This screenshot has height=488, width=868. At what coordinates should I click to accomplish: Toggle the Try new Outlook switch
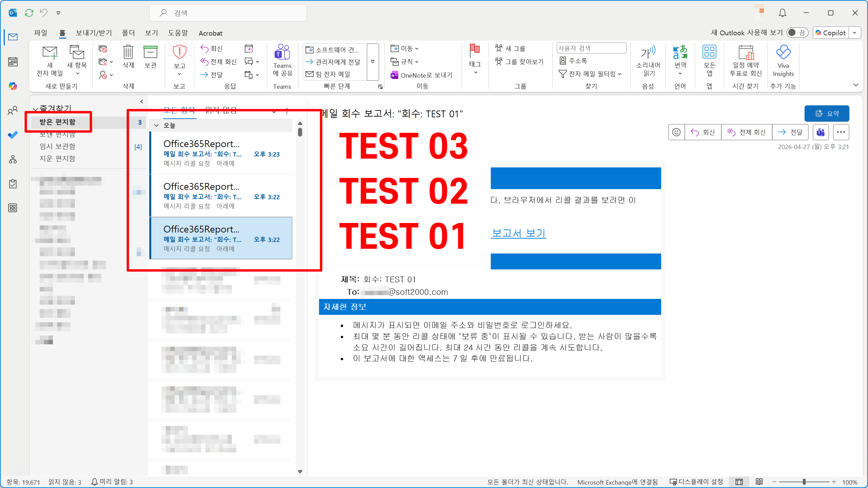[797, 33]
